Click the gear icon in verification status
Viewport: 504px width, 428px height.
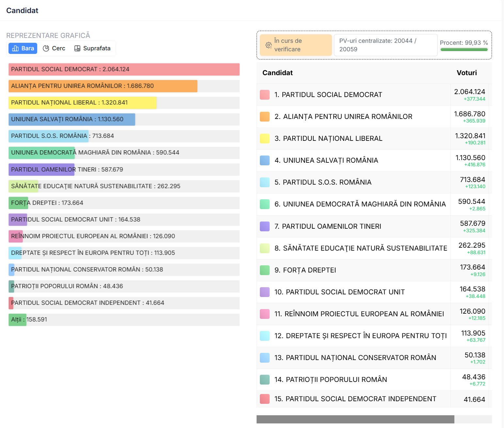[268, 45]
